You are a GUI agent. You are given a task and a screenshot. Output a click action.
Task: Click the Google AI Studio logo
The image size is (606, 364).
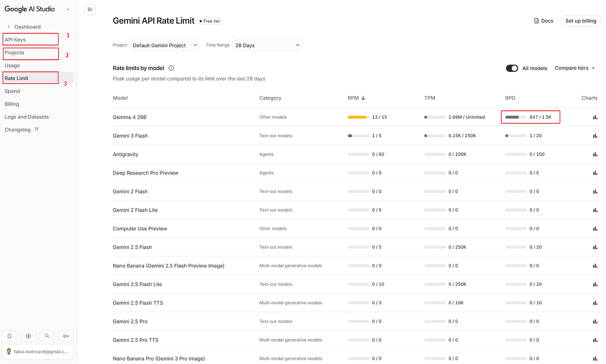point(30,9)
